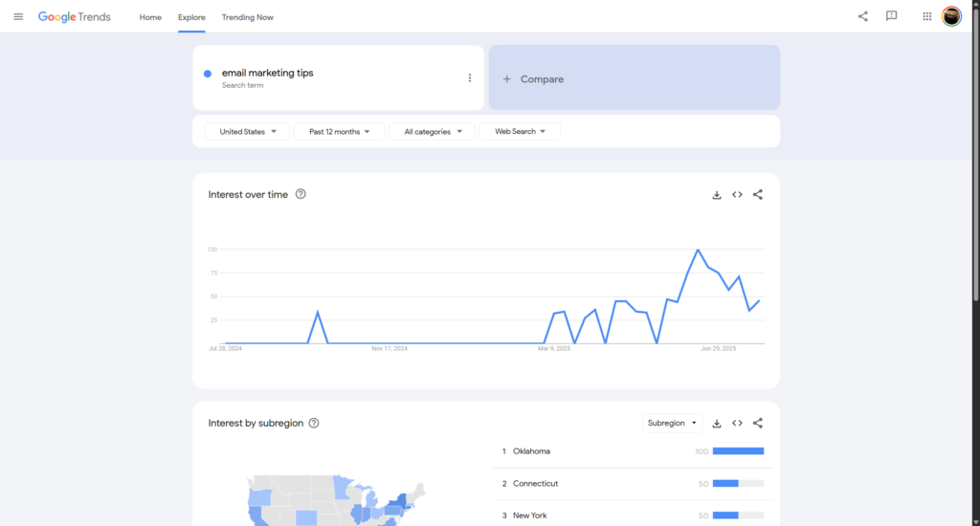Embed the Interest over time chart
Screen dimensions: 980x526
[x=737, y=195]
